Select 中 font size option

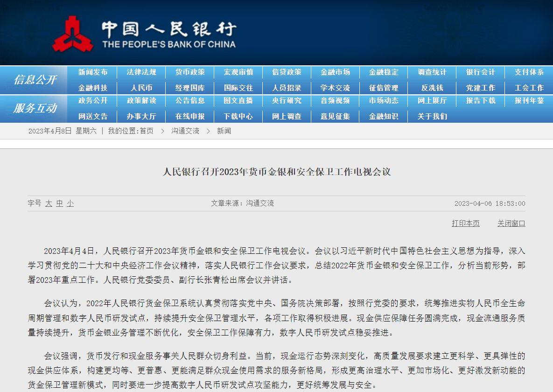coord(56,204)
